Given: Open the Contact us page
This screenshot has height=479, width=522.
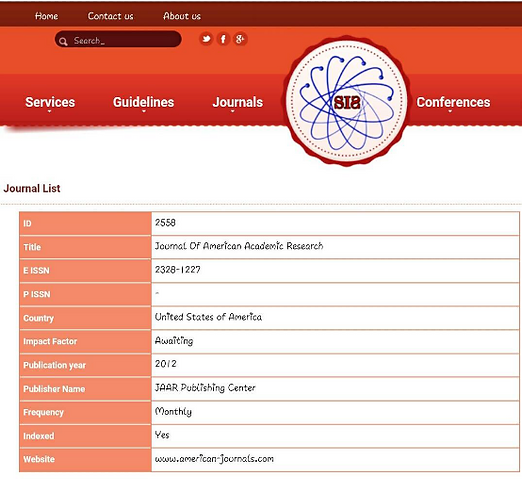Looking at the screenshot, I should [110, 16].
